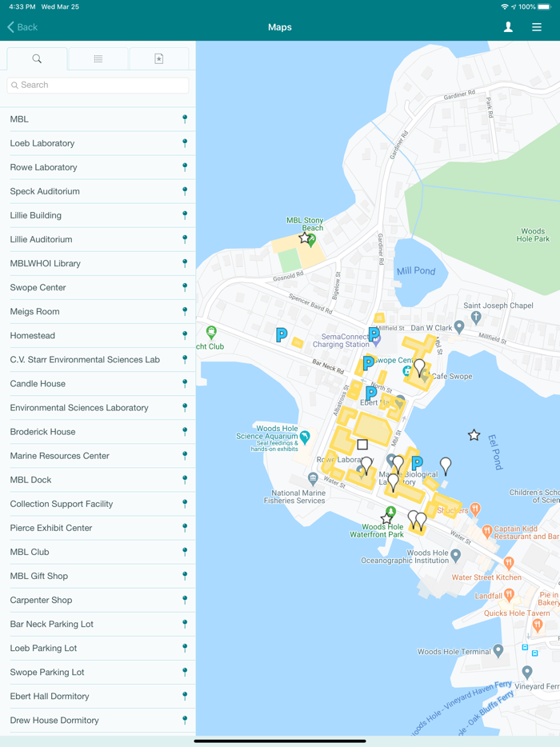
Task: Tap National Marine Fisheries Services icon
Action: click(313, 478)
